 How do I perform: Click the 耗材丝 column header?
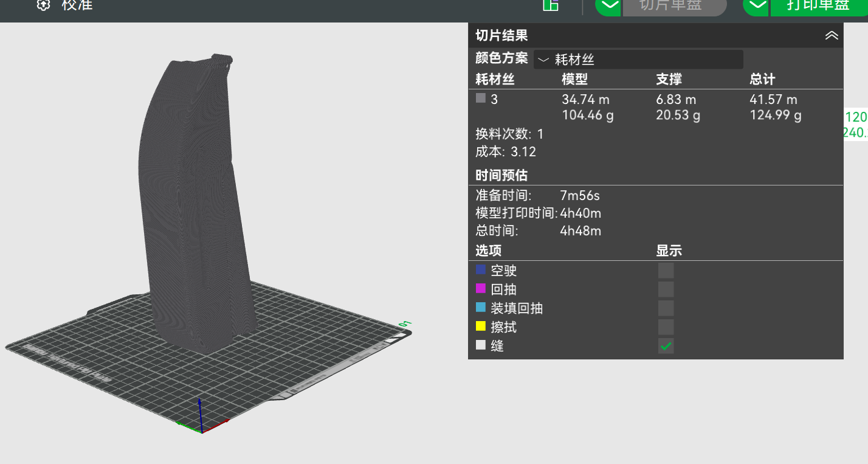click(495, 79)
